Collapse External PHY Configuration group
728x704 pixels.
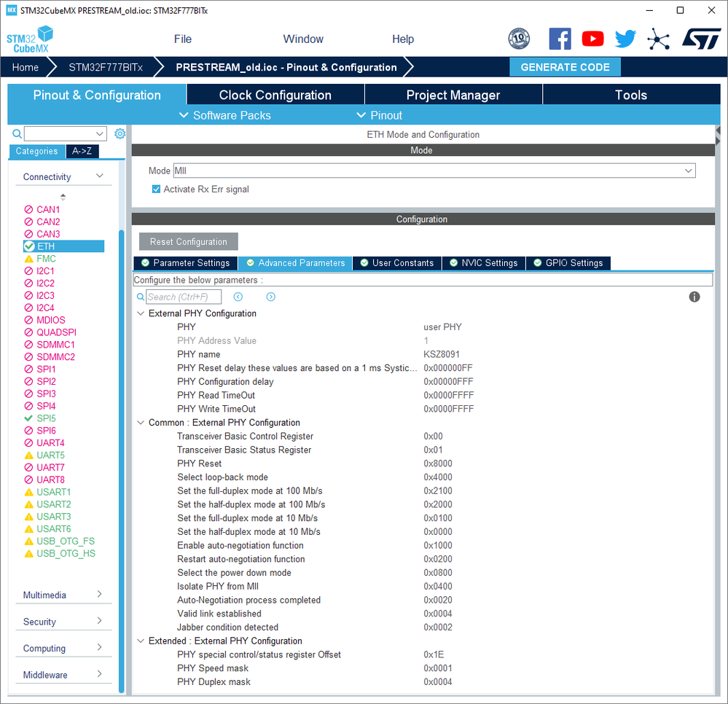(140, 313)
